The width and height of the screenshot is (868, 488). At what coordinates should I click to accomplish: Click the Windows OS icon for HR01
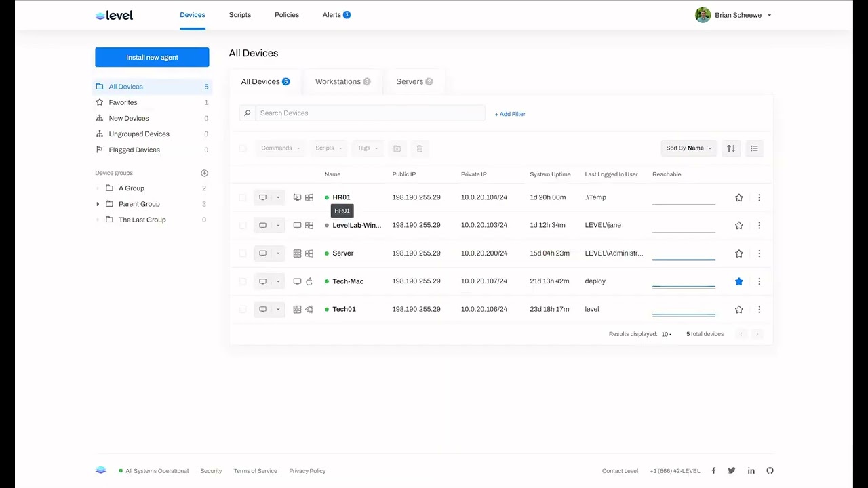pos(309,197)
